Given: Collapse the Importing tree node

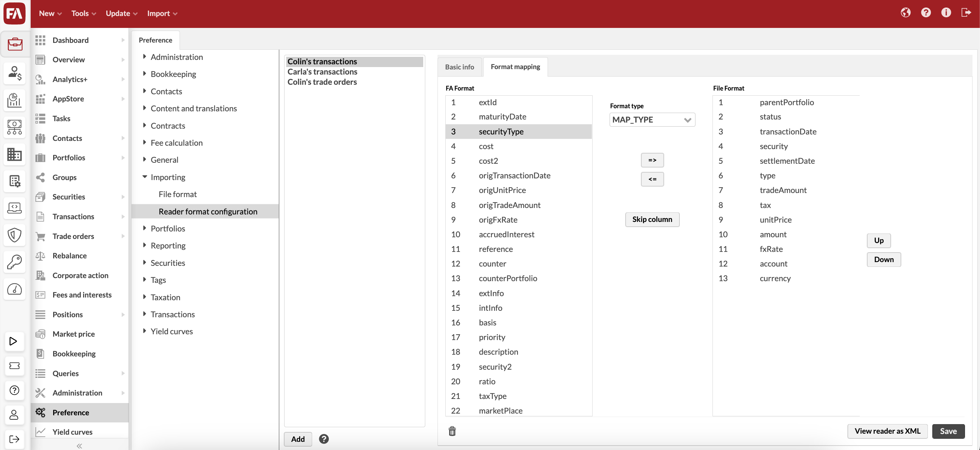Looking at the screenshot, I should 144,177.
